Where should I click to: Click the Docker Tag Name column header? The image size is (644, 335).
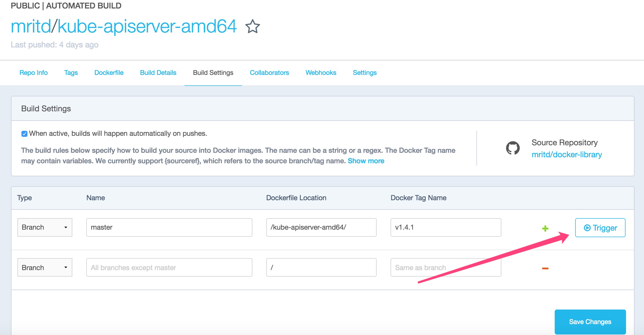418,198
